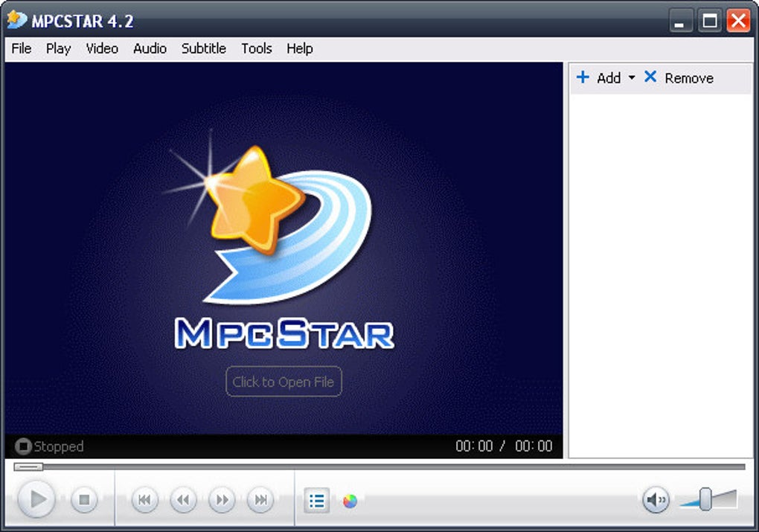Skip to the previous track

tap(145, 499)
